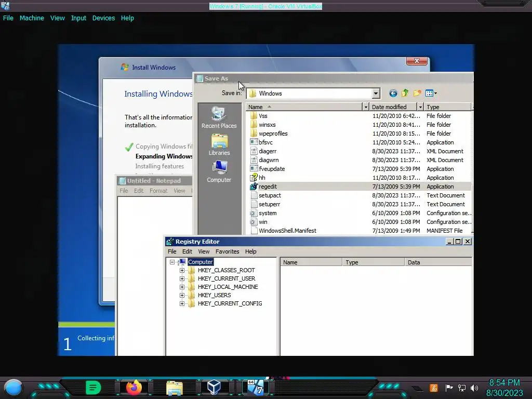Open Notepad Format menu
The width and height of the screenshot is (532, 399).
tap(158, 191)
